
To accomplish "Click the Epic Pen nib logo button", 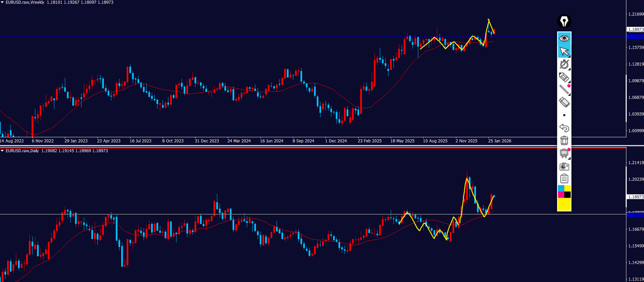I will coord(564,21).
